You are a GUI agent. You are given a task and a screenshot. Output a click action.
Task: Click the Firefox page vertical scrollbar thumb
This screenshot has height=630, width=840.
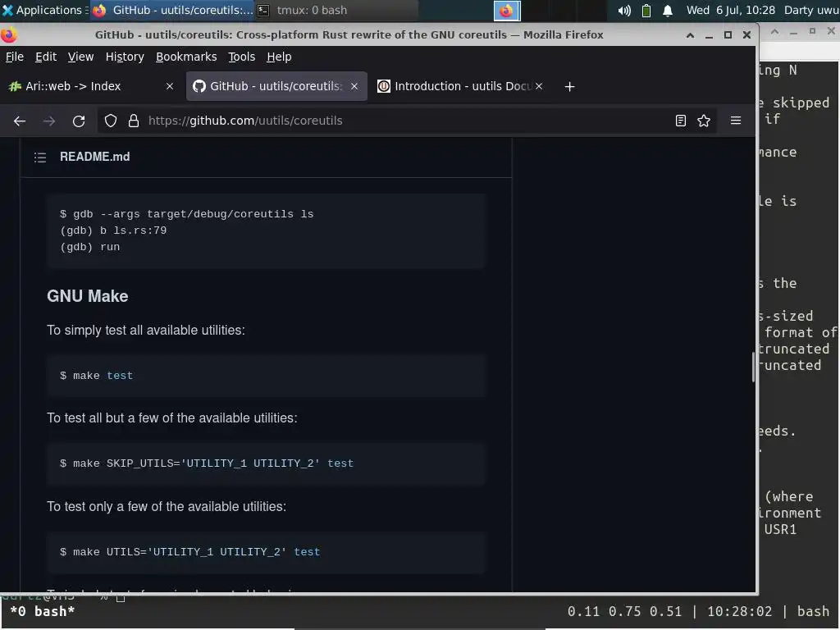(753, 367)
